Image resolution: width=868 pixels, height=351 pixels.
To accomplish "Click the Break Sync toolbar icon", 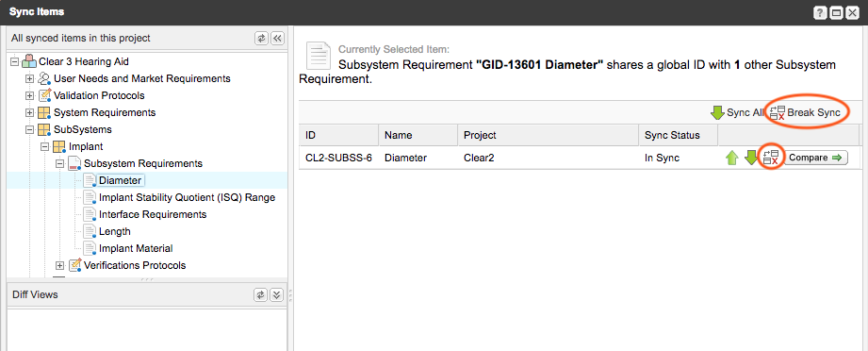I will pos(778,112).
